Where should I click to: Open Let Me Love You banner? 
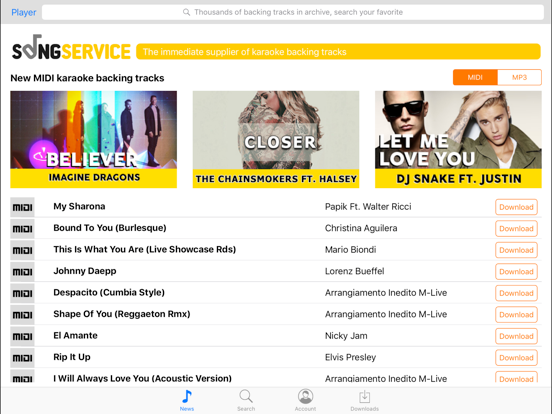(x=458, y=139)
